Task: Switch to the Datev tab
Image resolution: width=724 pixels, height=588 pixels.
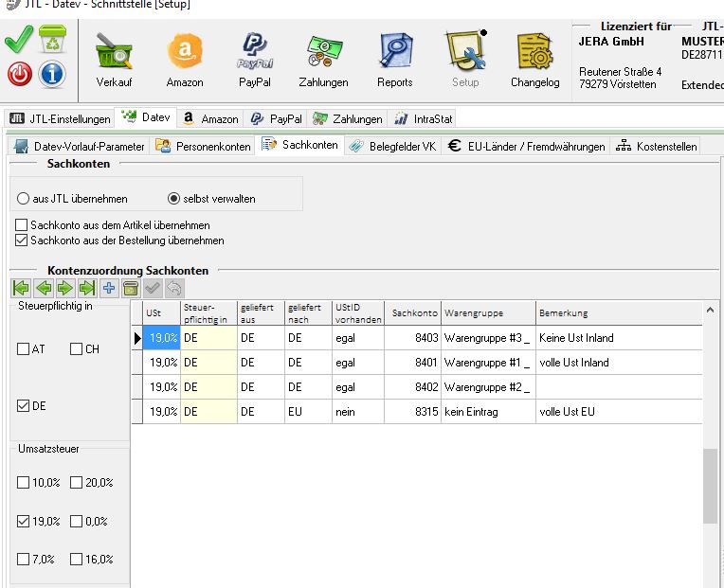Action: click(x=146, y=117)
